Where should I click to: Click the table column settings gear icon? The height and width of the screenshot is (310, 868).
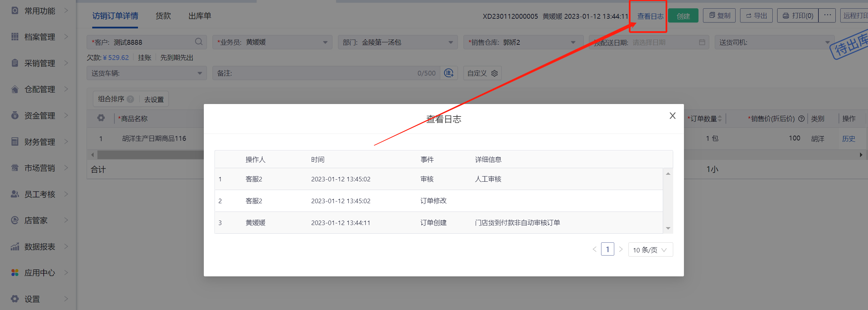[101, 118]
